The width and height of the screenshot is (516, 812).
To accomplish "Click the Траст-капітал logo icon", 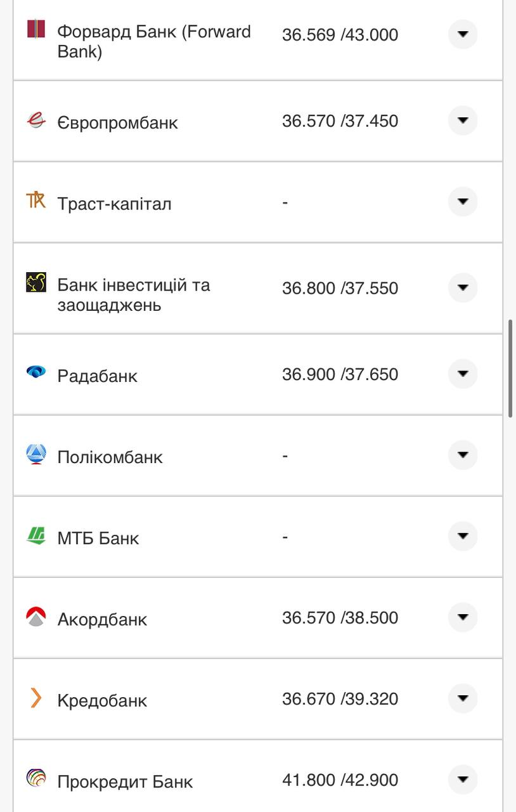I will (36, 200).
